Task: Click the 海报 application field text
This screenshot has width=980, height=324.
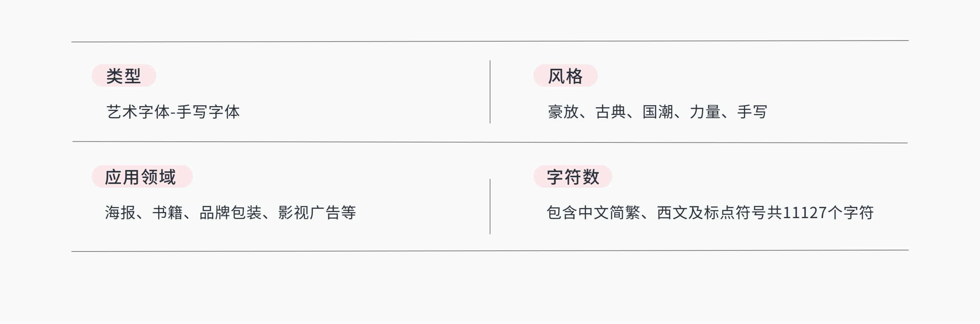Action: tap(120, 213)
